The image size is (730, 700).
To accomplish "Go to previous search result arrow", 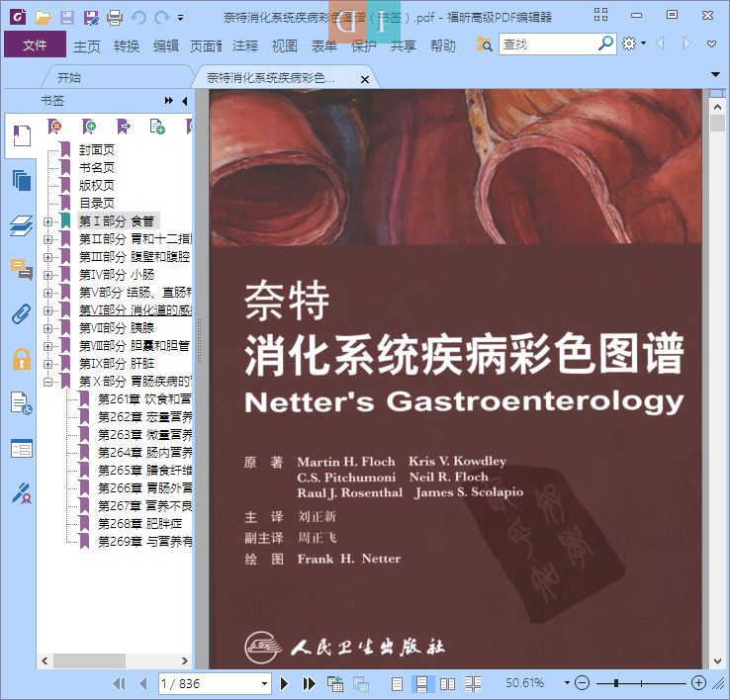I will pyautogui.click(x=660, y=44).
